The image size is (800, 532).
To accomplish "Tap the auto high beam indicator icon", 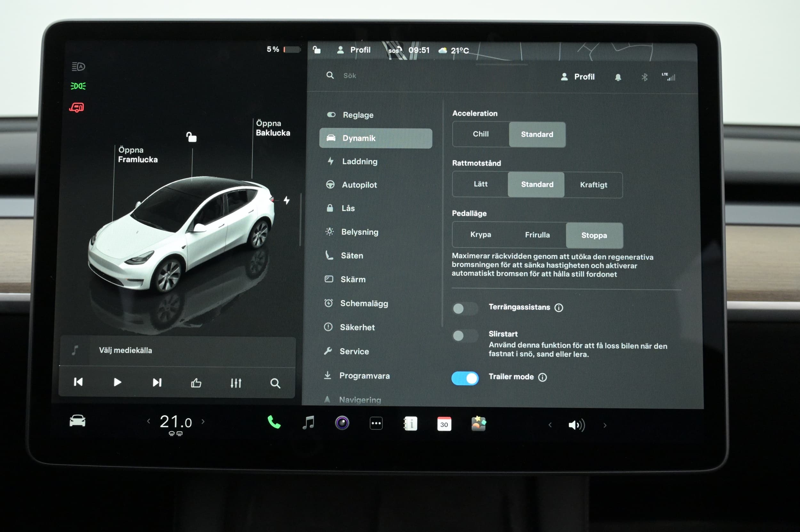I will tap(78, 67).
